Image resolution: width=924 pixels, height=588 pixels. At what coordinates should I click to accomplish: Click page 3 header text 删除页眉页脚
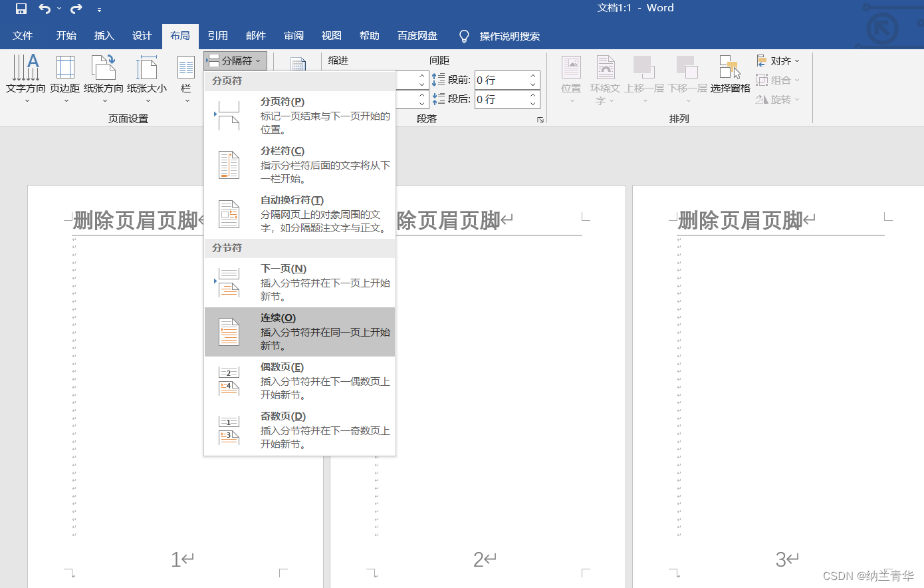741,220
